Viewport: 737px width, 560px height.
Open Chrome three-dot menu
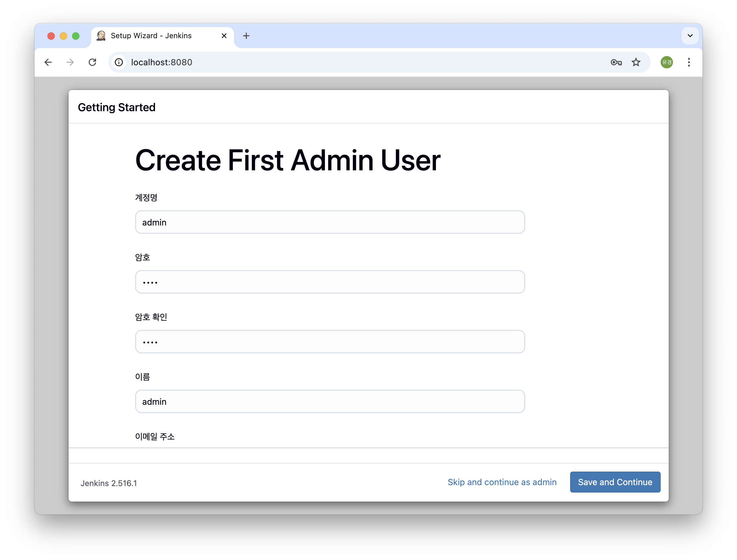[x=689, y=62]
